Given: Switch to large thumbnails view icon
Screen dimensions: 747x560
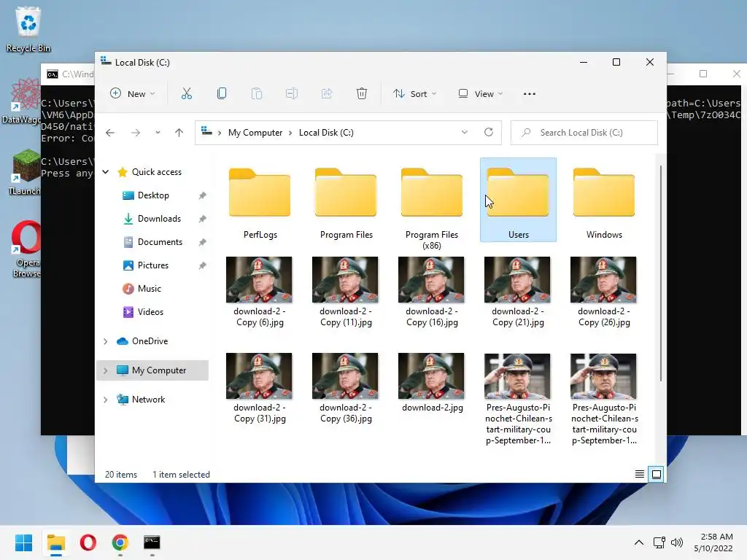Looking at the screenshot, I should pos(656,474).
